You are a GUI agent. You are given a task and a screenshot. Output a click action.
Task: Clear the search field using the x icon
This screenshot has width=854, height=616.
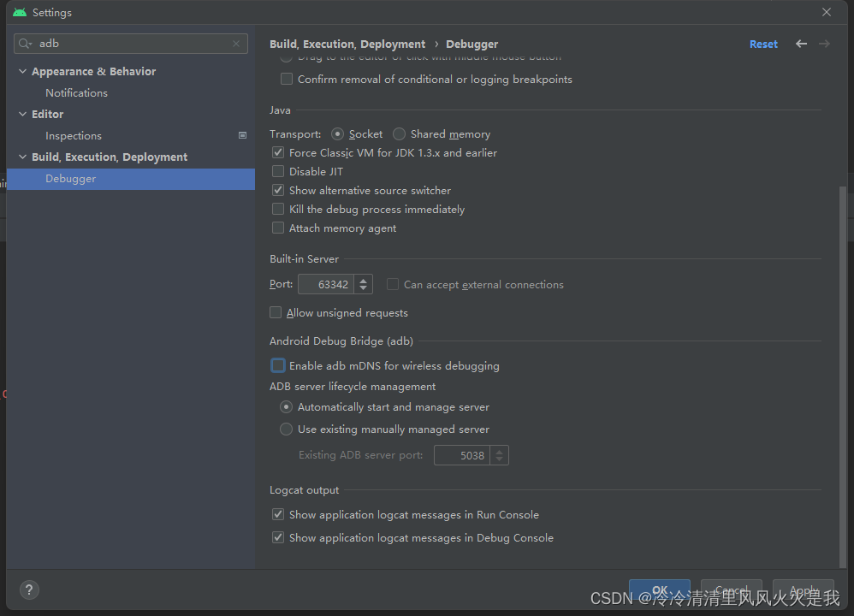click(236, 43)
